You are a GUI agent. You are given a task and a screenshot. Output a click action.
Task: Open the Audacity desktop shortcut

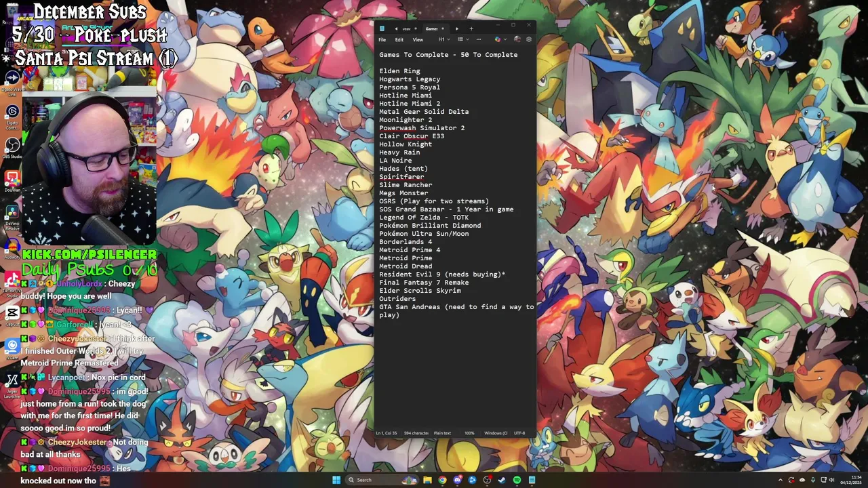(x=12, y=249)
